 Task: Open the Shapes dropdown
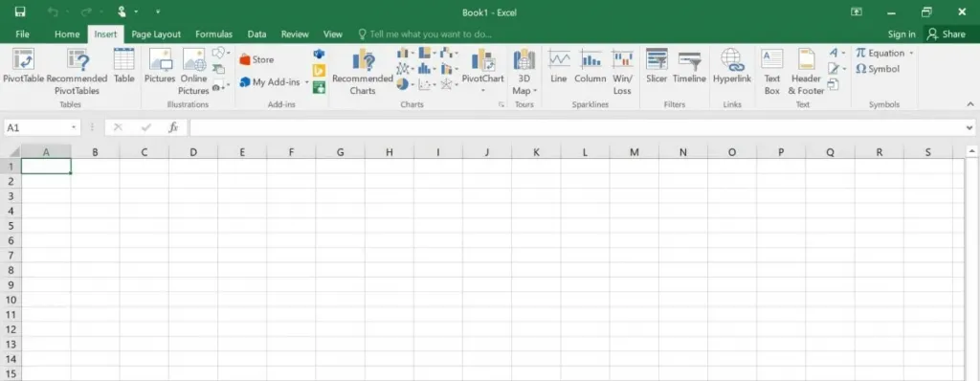221,54
